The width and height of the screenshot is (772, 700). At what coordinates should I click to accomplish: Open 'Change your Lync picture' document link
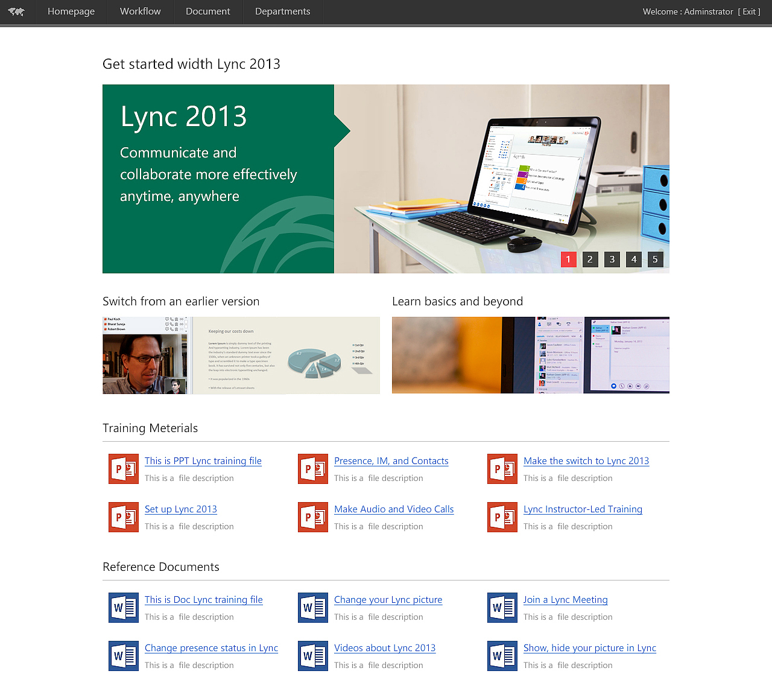coord(388,600)
